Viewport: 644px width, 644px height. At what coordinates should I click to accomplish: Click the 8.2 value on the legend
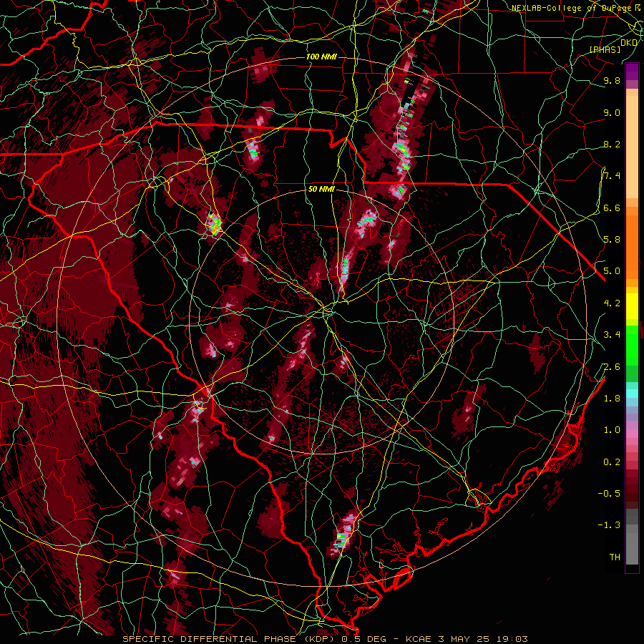point(612,144)
